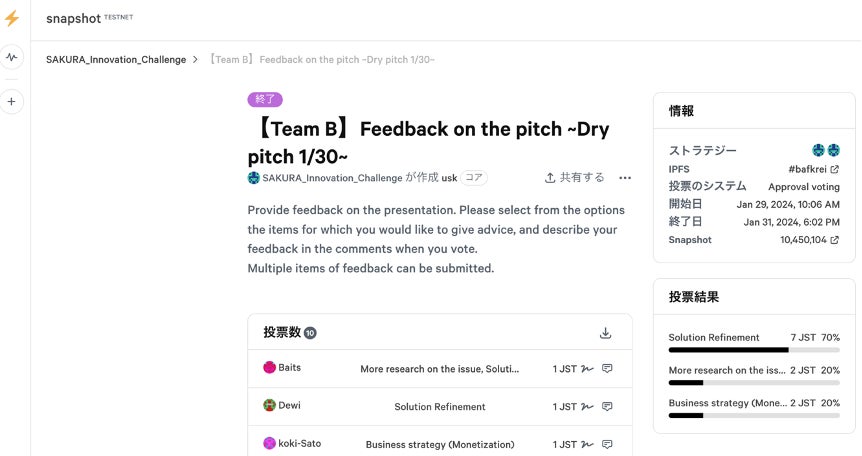Image resolution: width=862 pixels, height=456 pixels.
Task: Click signature icon on Dewi's vote
Action: pos(587,407)
